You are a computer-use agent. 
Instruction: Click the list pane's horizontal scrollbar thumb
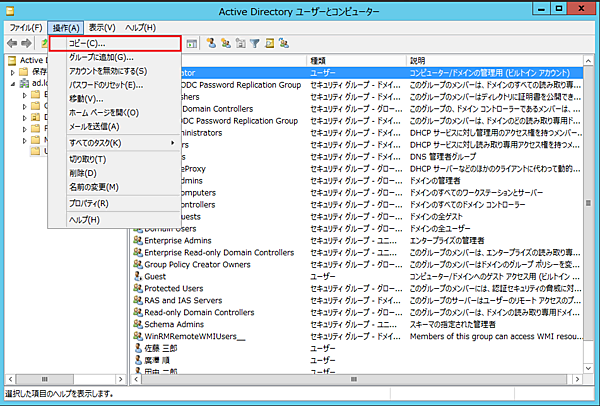pyautogui.click(x=354, y=379)
